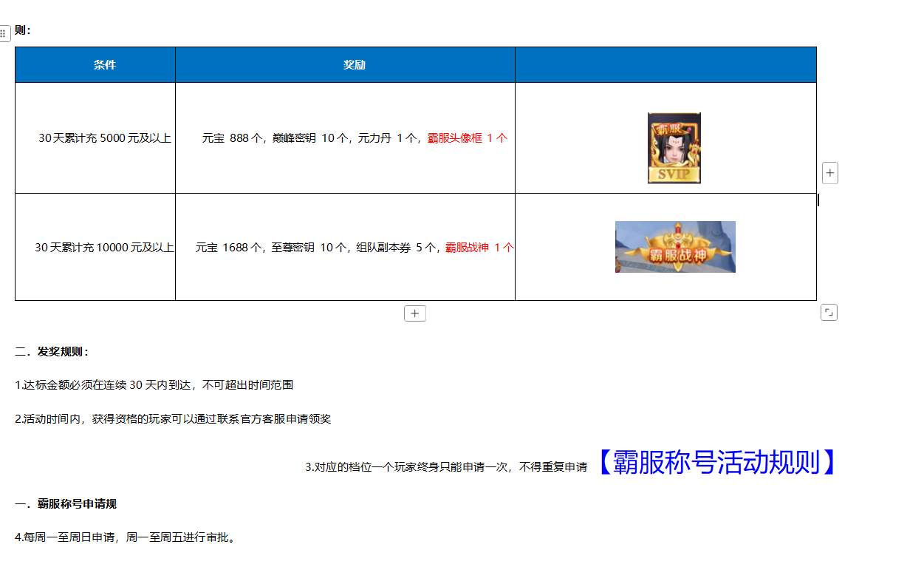924x584 pixels.
Task: Click the empty third blue header cell
Action: point(665,65)
